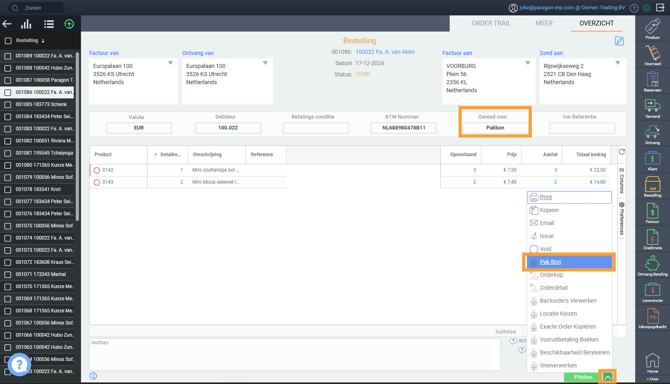Collapse the print options arrow button
This screenshot has height=384, width=670.
tap(608, 377)
